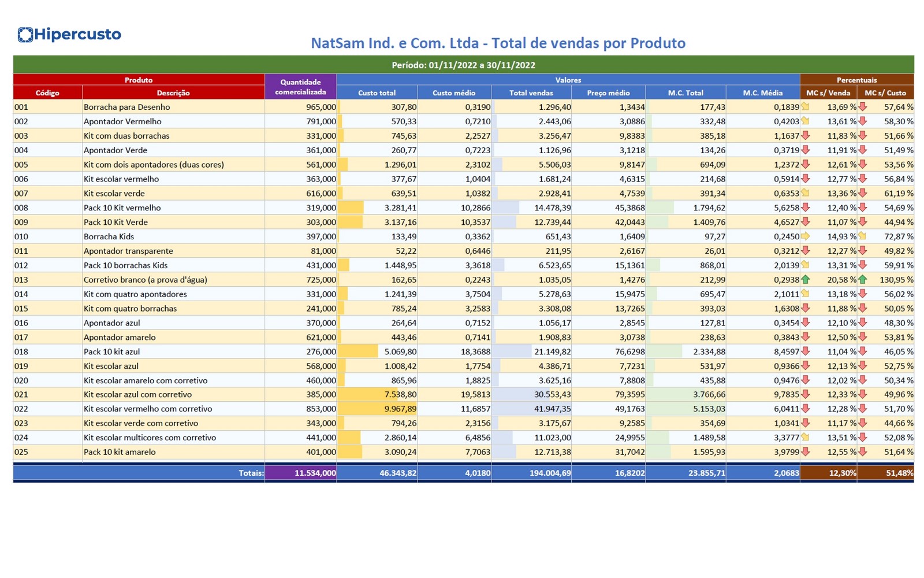Click the Hipercusto logo icon
This screenshot has width=924, height=578.
25,35
